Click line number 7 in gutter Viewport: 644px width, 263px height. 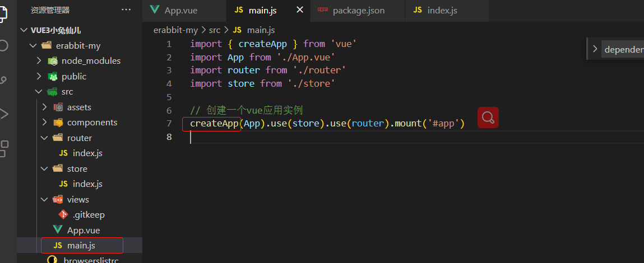[x=169, y=124]
